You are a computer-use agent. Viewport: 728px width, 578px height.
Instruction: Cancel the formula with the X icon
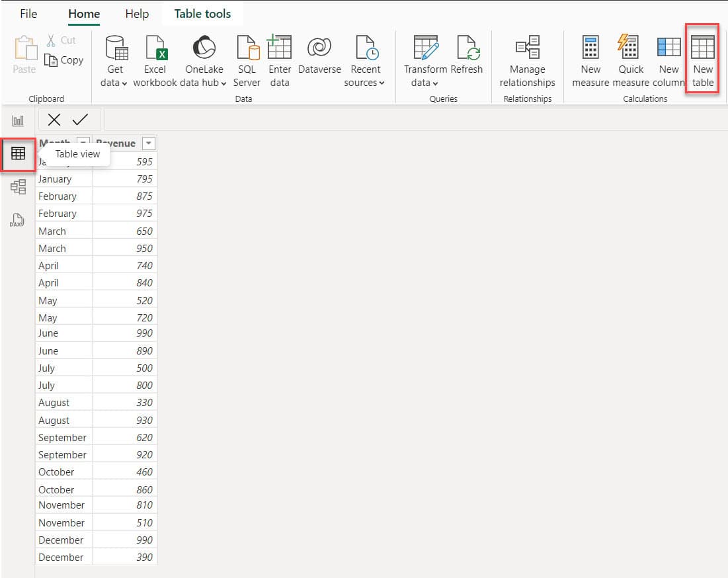point(54,120)
